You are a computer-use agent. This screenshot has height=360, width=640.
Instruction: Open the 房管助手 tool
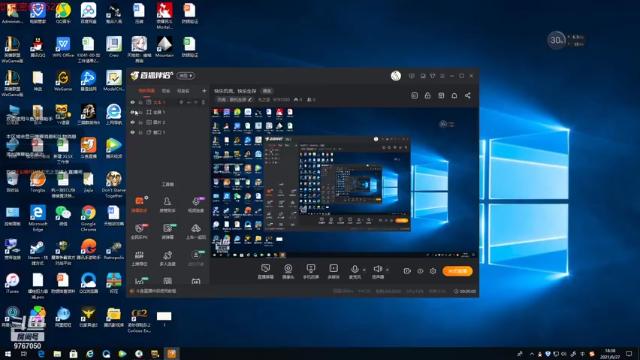(x=167, y=204)
